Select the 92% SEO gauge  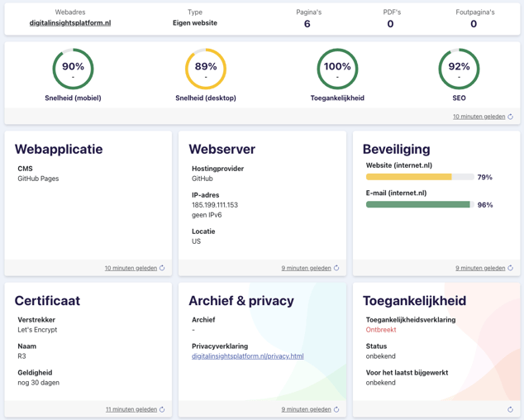[x=460, y=69]
